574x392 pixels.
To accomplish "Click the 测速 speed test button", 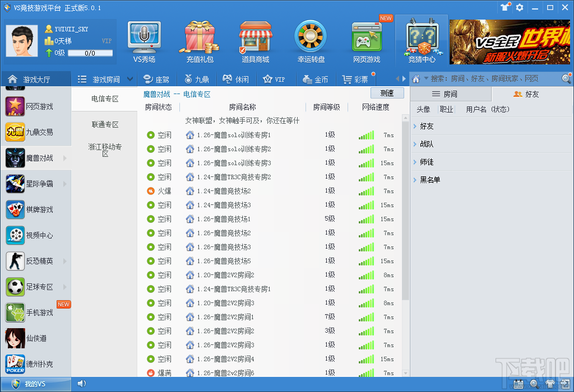I will coord(387,92).
